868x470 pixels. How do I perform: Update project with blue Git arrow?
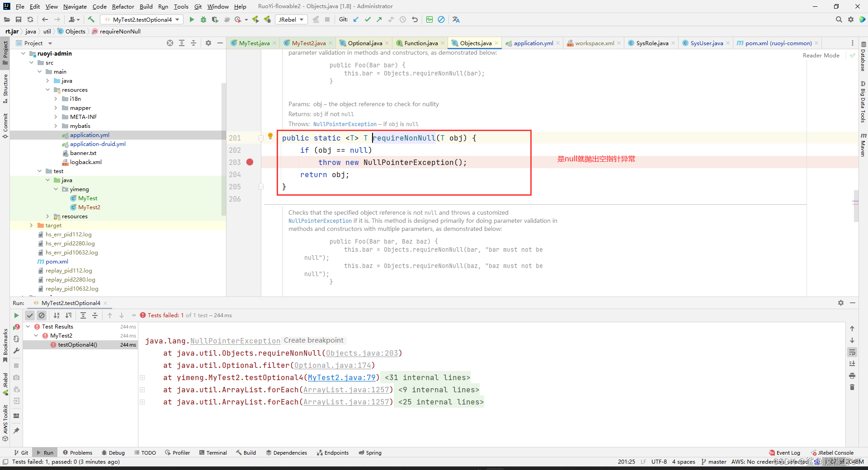coord(356,19)
